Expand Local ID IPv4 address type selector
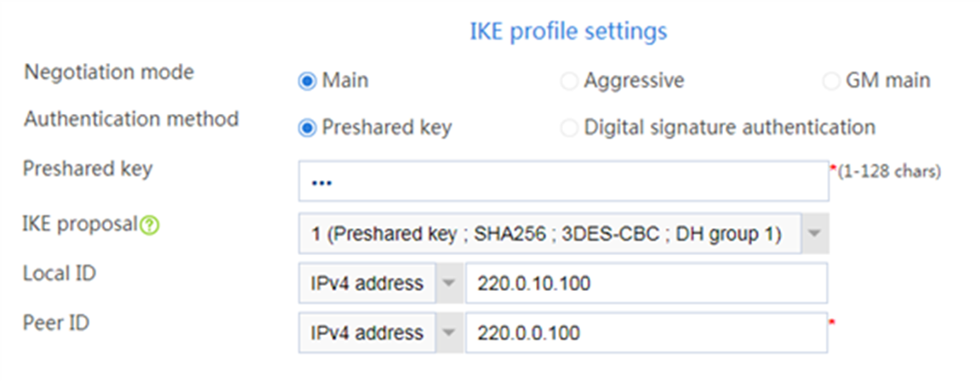980x381 pixels. click(380, 283)
